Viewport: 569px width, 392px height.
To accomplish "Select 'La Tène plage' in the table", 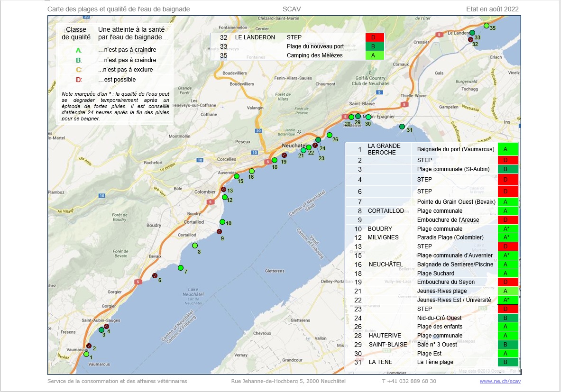I will [435, 362].
